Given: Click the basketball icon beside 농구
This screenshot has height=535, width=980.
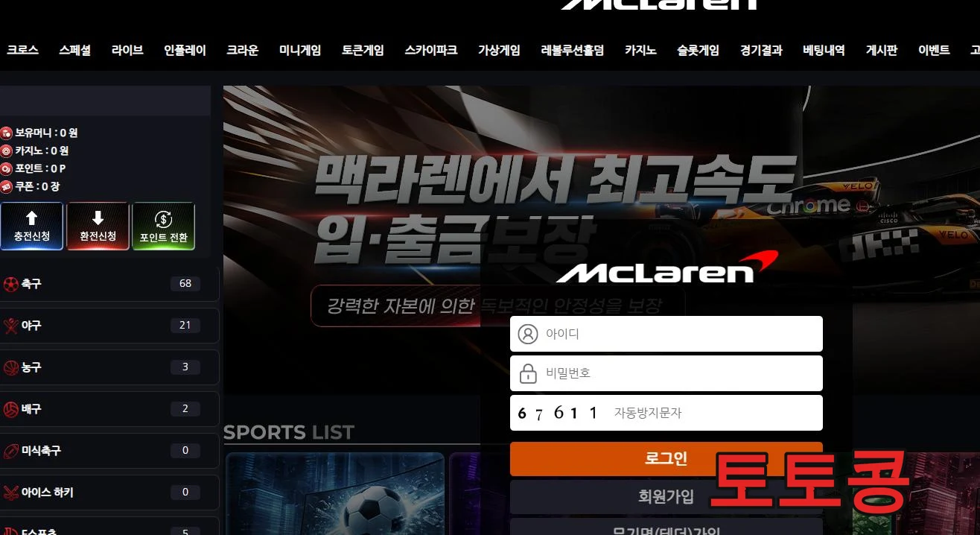Looking at the screenshot, I should (10, 367).
